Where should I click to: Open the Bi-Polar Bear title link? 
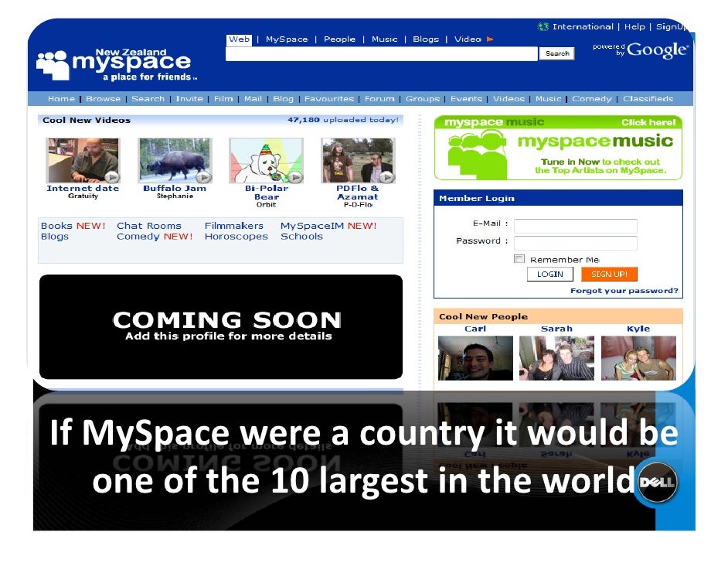[267, 193]
